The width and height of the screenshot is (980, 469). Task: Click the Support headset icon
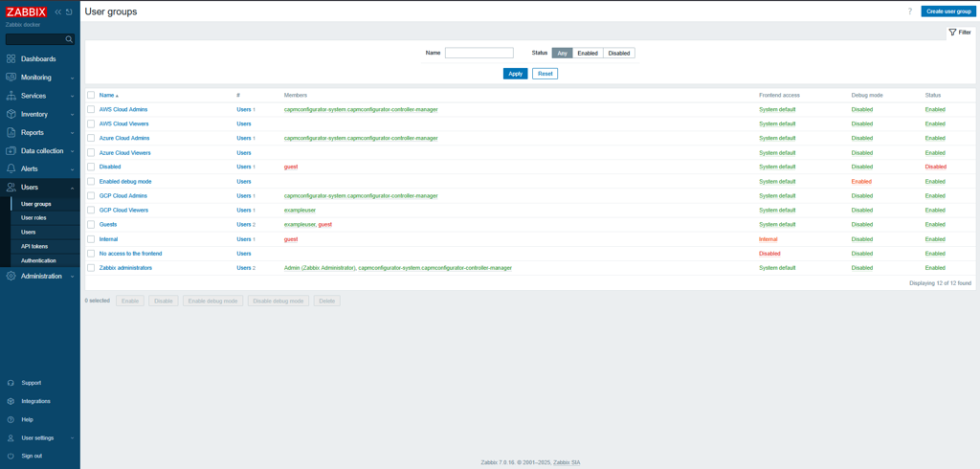click(11, 383)
